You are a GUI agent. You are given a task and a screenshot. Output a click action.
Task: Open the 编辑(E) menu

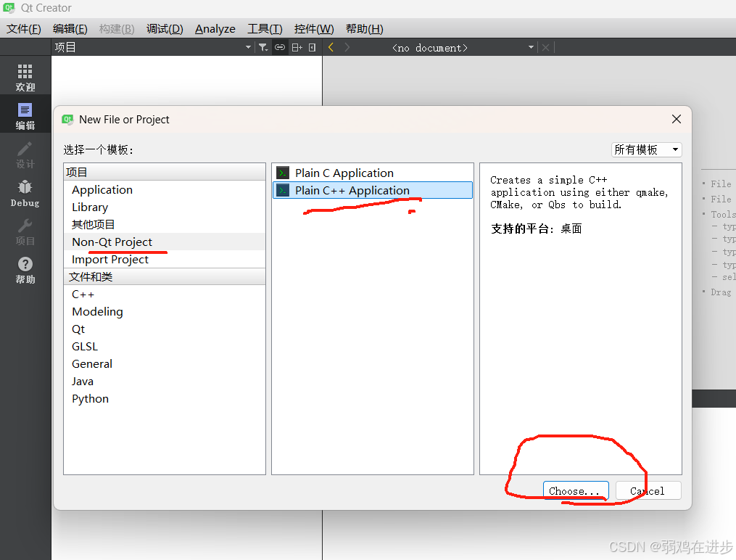pos(70,29)
